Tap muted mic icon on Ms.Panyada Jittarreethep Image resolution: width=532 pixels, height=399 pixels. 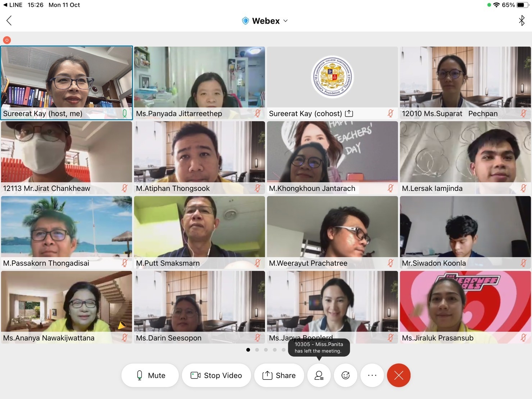tap(258, 114)
